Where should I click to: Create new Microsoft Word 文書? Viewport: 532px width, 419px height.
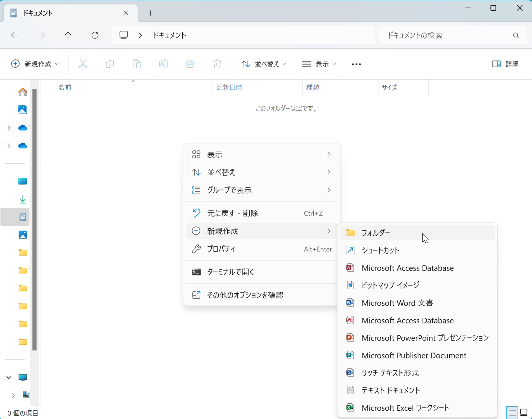pyautogui.click(x=417, y=303)
